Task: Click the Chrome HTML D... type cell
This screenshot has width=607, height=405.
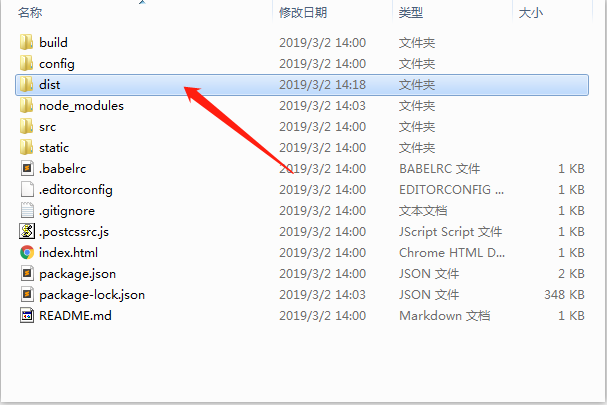Action: point(452,252)
